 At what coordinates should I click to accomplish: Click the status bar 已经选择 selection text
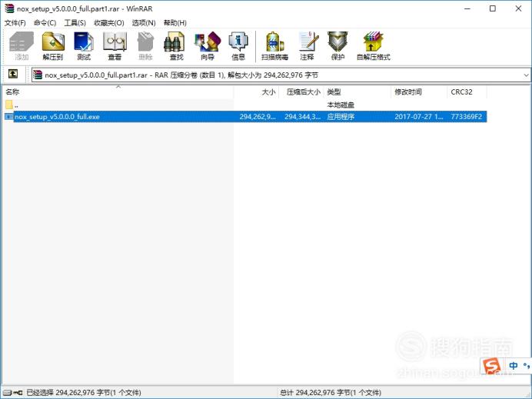[84, 393]
